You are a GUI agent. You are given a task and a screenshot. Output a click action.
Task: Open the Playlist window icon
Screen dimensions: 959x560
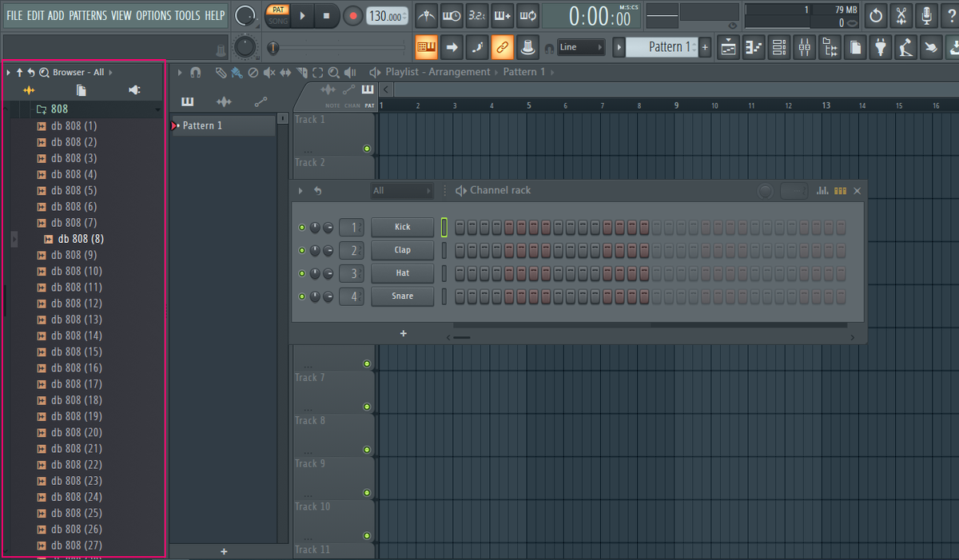728,47
